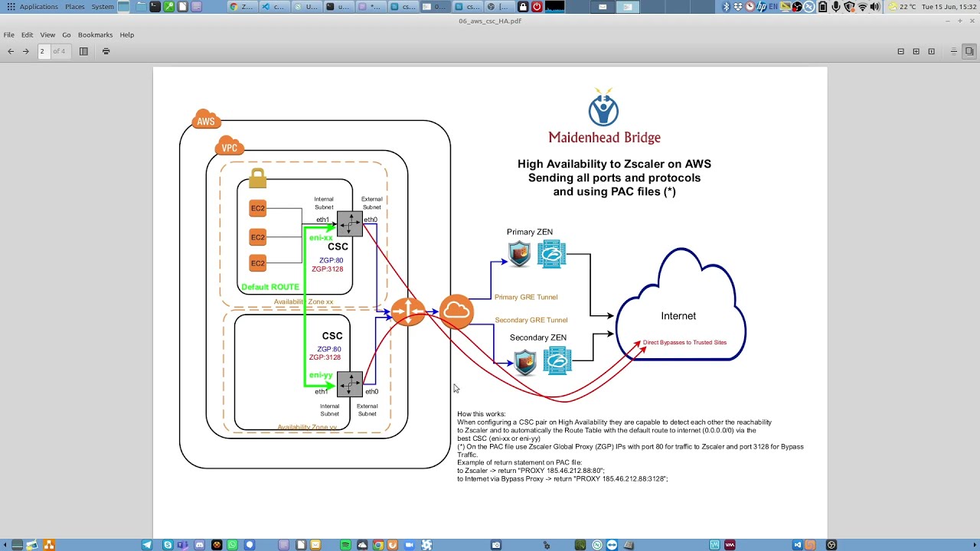The height and width of the screenshot is (551, 980).
Task: Open WhatsApp from the bottom dock
Action: [232, 545]
